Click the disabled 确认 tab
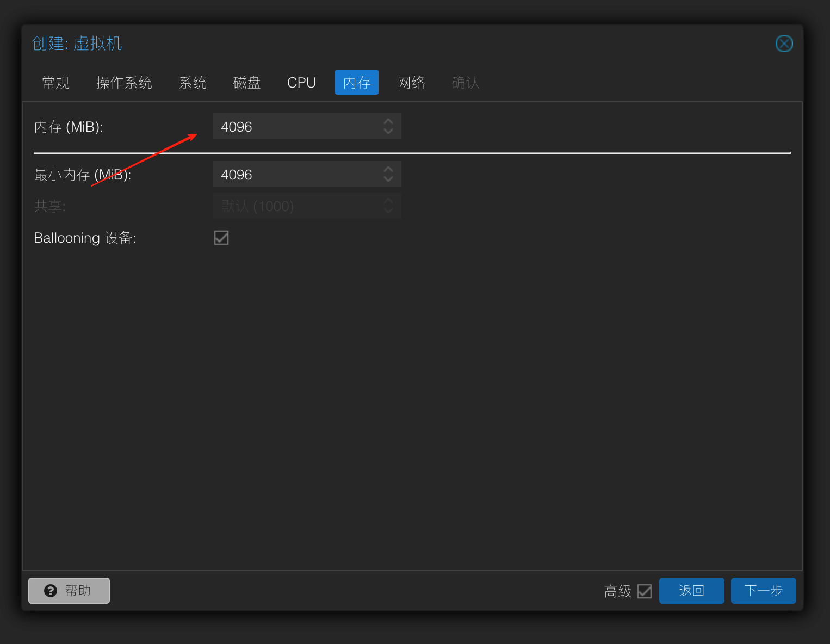 466,83
